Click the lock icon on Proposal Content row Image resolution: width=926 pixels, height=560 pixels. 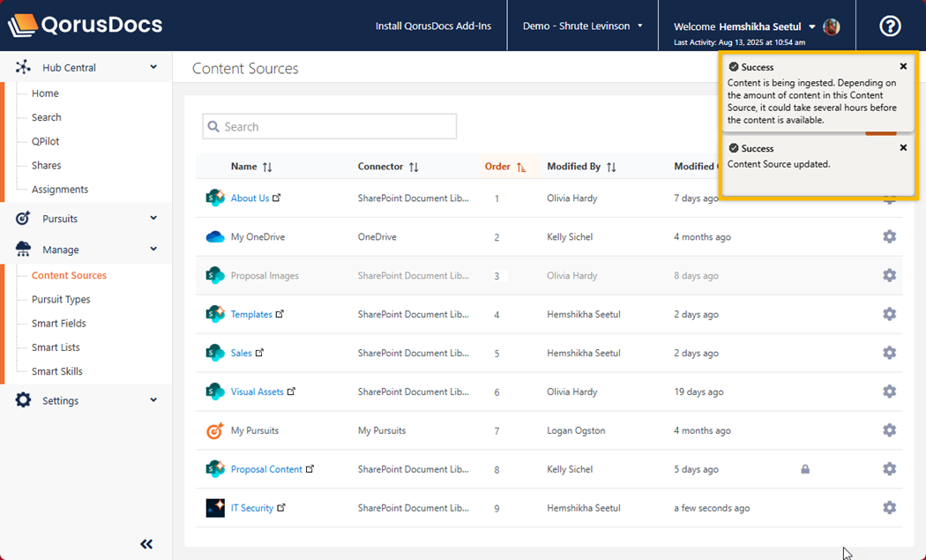[805, 469]
